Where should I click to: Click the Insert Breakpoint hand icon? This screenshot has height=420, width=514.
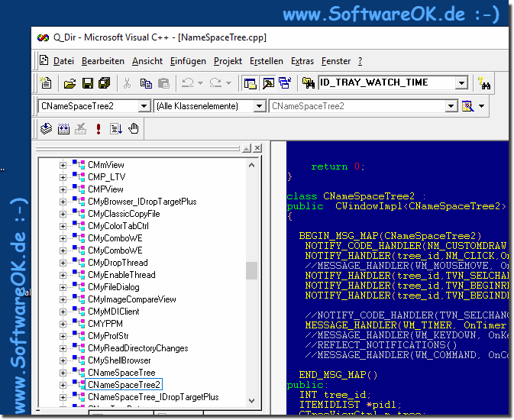pyautogui.click(x=134, y=128)
